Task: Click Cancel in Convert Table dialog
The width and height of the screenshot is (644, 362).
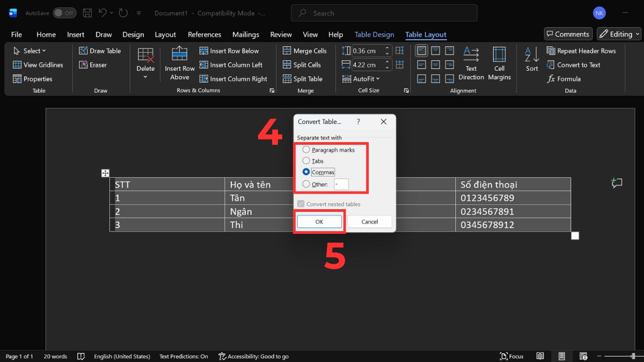Action: pyautogui.click(x=370, y=221)
